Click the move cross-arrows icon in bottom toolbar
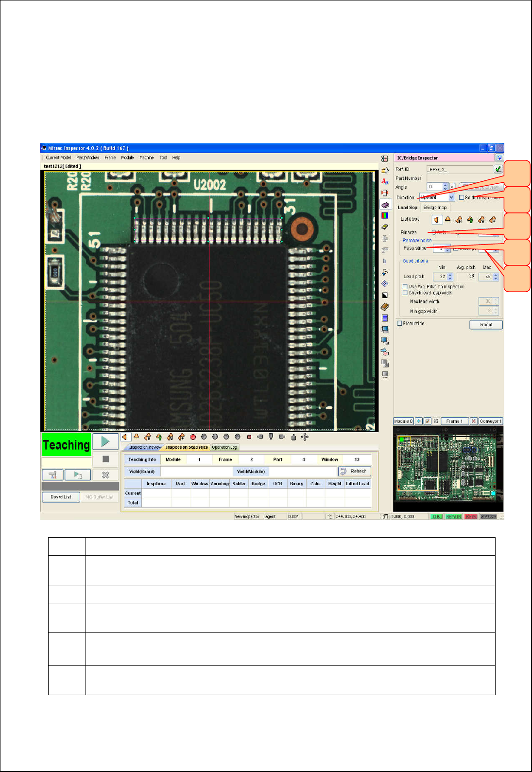The image size is (532, 772). 305,437
